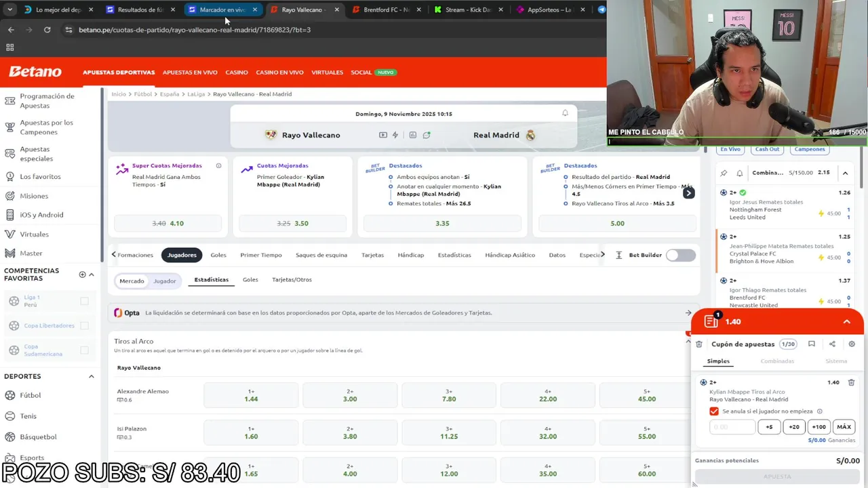
Task: Show next Destacados cards with arrow
Action: click(688, 193)
